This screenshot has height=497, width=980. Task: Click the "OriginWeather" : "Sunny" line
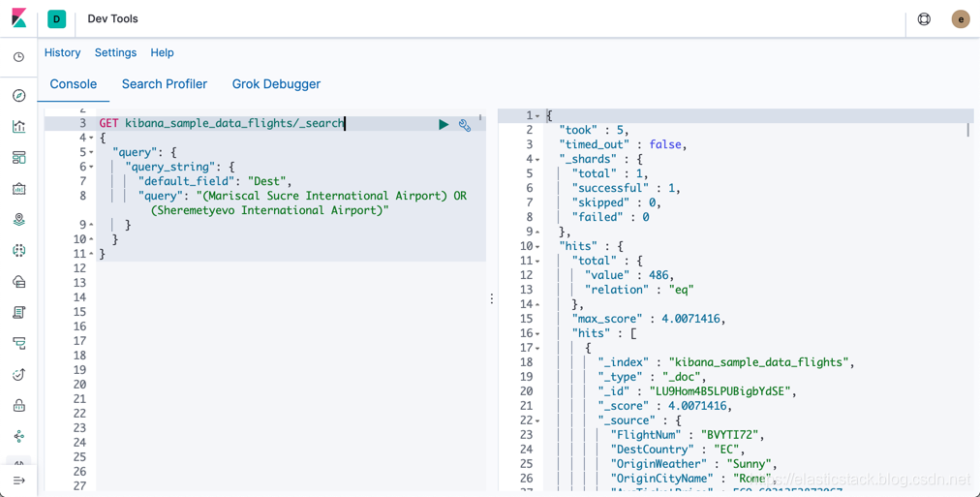coord(693,464)
